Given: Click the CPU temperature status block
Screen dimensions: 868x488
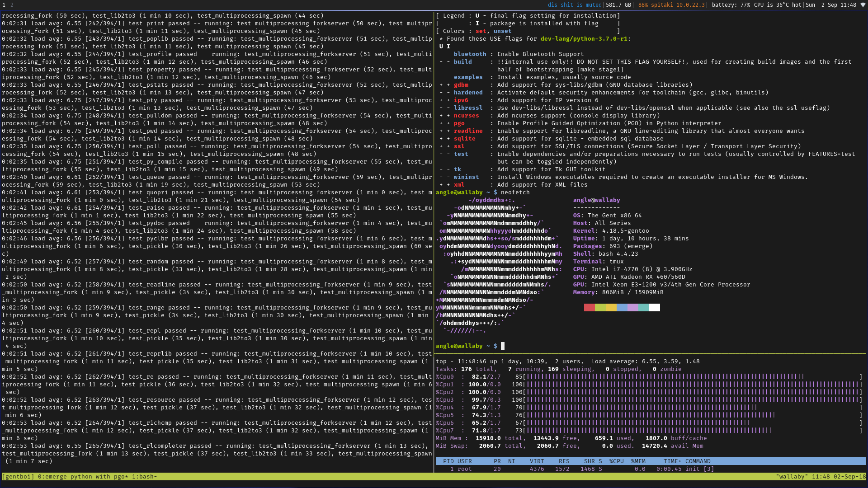Looking at the screenshot, I should point(778,5).
